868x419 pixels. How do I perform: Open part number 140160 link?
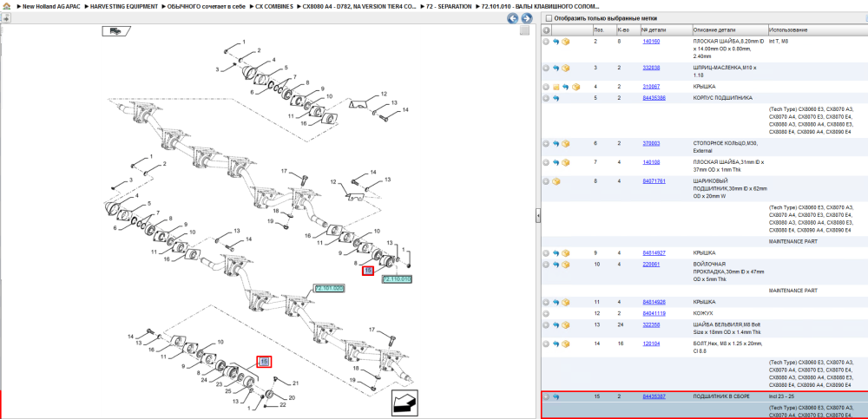(x=651, y=42)
